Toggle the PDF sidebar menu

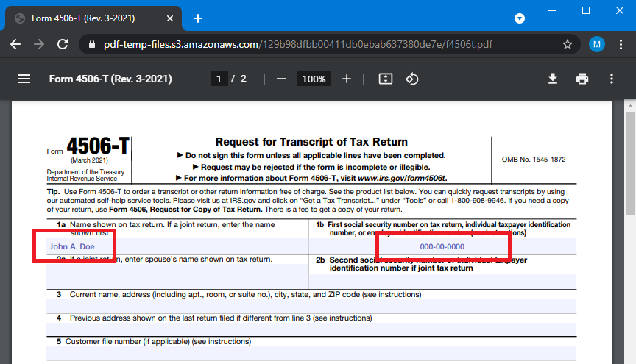[24, 79]
